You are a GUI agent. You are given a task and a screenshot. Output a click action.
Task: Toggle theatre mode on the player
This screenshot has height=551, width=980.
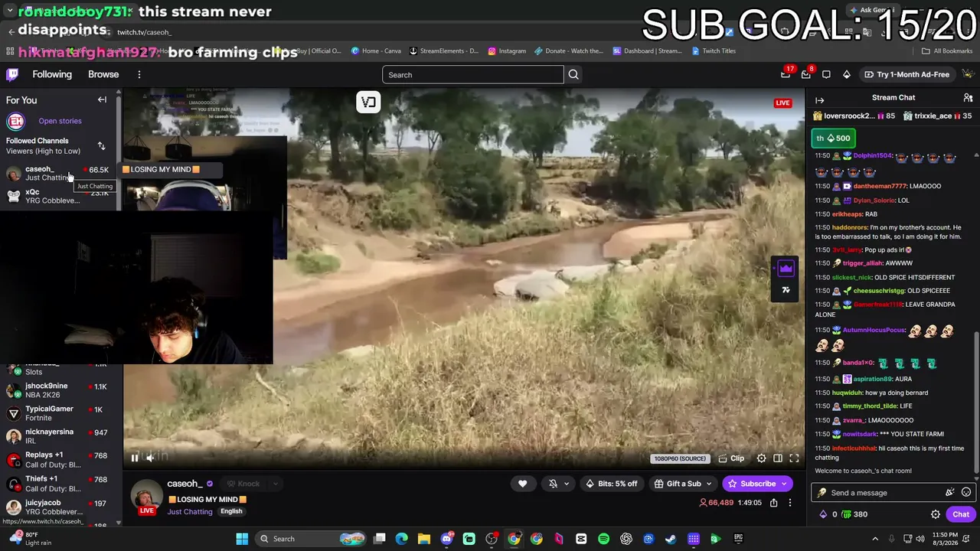(x=778, y=458)
